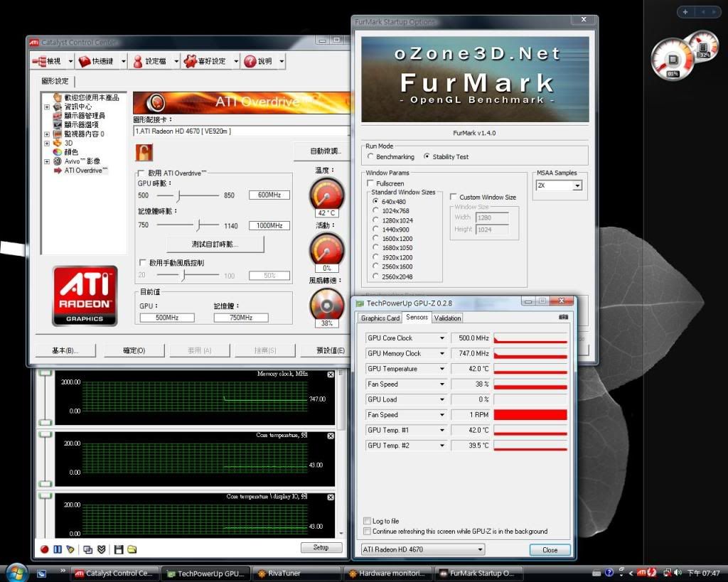Image resolution: width=728 pixels, height=582 pixels.
Task: Select the Stability Test radio button
Action: point(427,156)
